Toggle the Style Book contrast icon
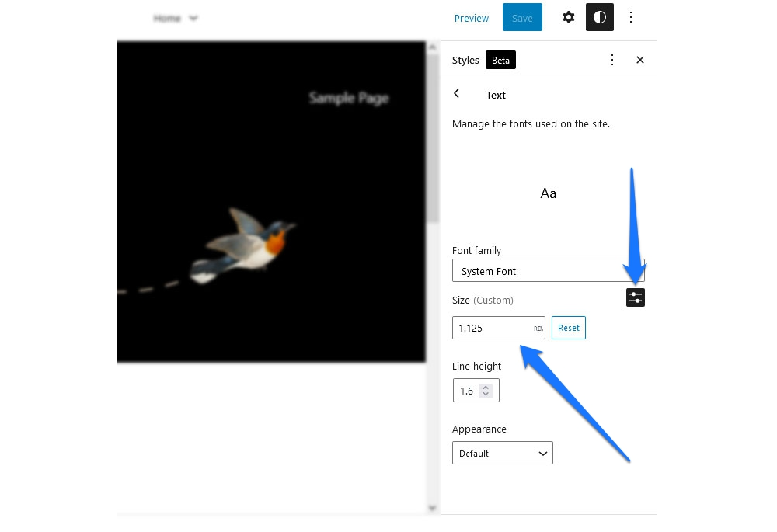Screen dimensions: 777x532 (600, 17)
